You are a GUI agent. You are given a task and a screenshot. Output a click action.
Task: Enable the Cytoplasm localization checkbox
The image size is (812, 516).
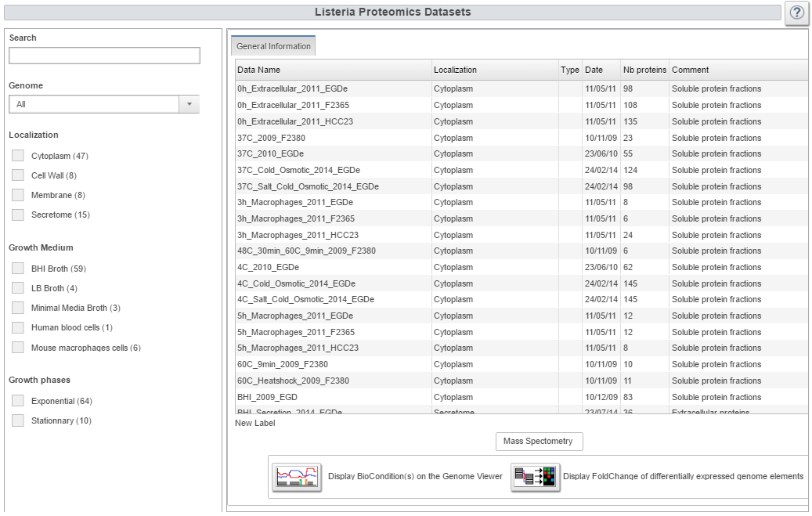coord(18,156)
